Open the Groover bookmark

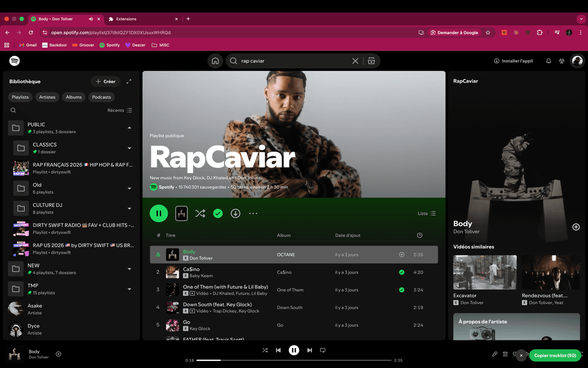pyautogui.click(x=83, y=45)
